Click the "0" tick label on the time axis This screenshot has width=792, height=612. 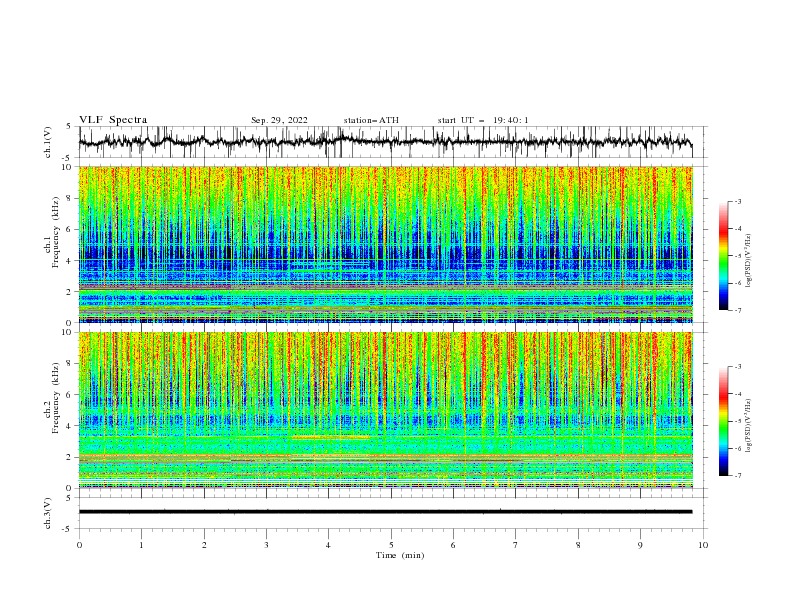click(x=79, y=545)
